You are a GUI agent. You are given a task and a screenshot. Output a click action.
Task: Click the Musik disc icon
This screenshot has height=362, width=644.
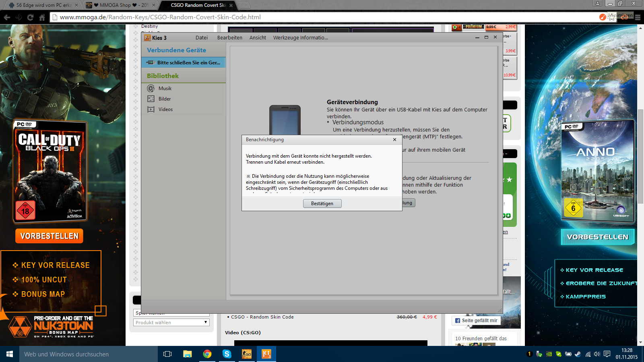click(x=151, y=88)
